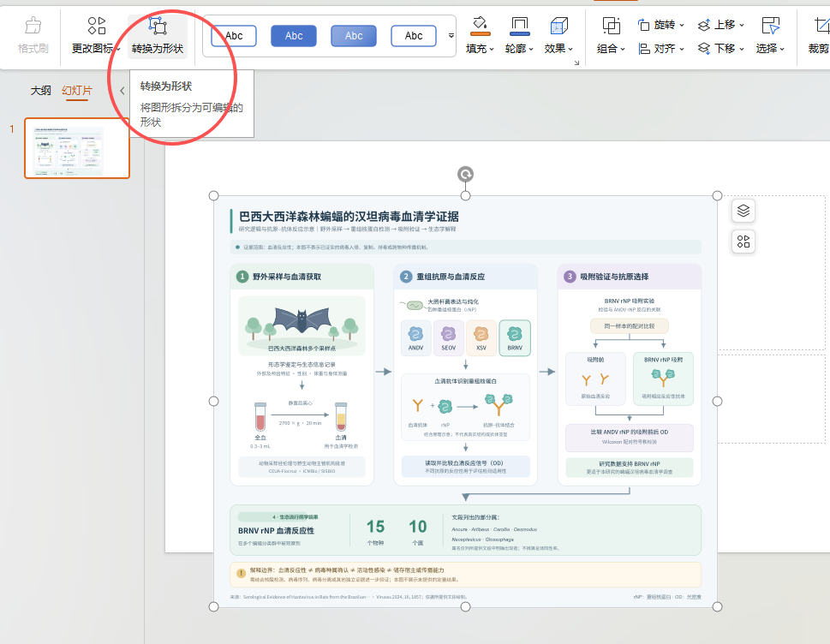Click the title 巴西大西洋森林蝙蝠的汉坦病毒血清学证据
Screen dimensions: 830x644
point(349,217)
